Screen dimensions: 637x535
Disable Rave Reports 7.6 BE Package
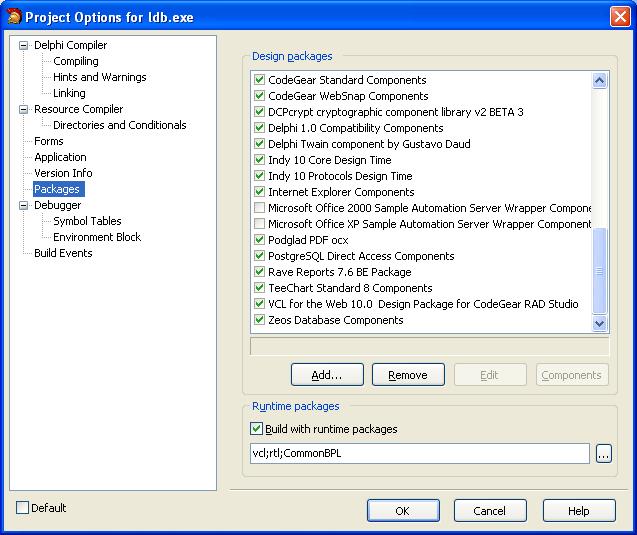pos(259,272)
